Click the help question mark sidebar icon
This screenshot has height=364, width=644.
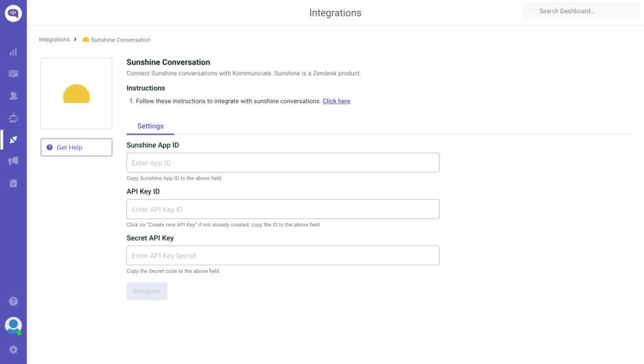click(13, 302)
